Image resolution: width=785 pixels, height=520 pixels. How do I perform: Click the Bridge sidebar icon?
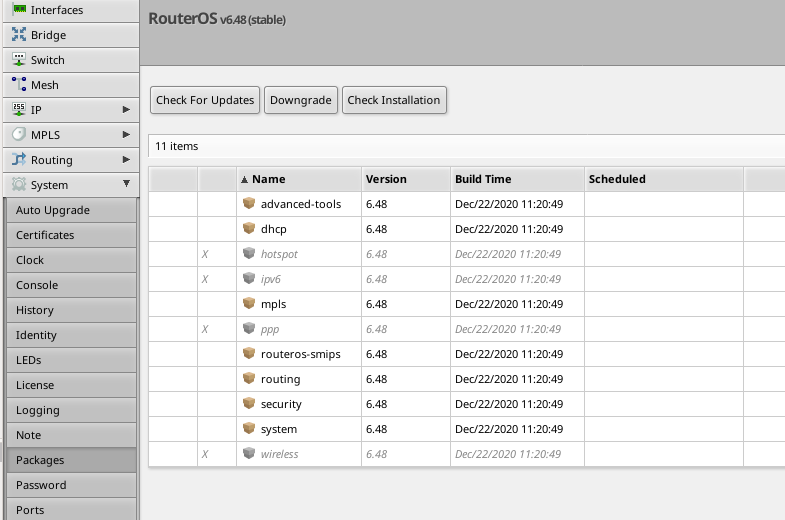(x=19, y=34)
